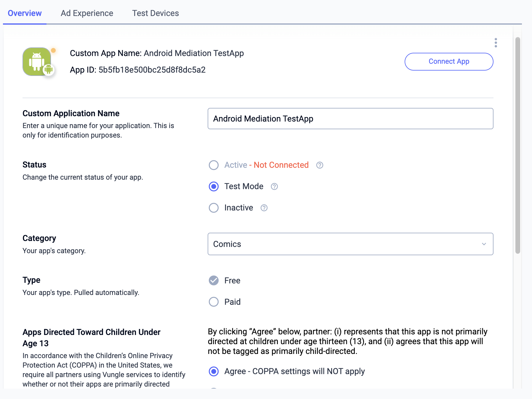
Task: Click the Category dropdown chevron arrow
Action: pos(484,244)
